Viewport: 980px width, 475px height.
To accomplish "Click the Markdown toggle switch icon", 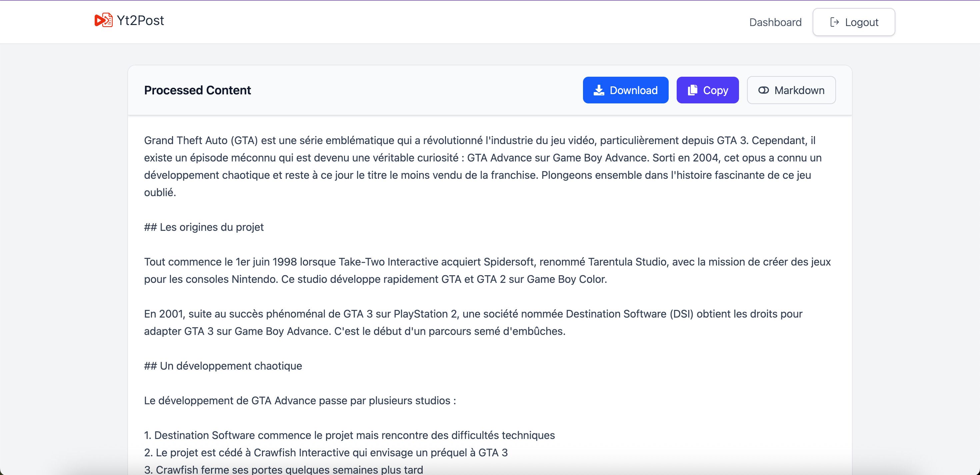I will pyautogui.click(x=764, y=90).
